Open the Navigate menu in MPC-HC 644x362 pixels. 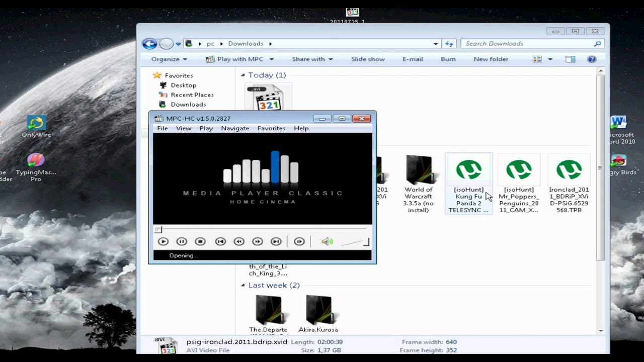pyautogui.click(x=235, y=128)
